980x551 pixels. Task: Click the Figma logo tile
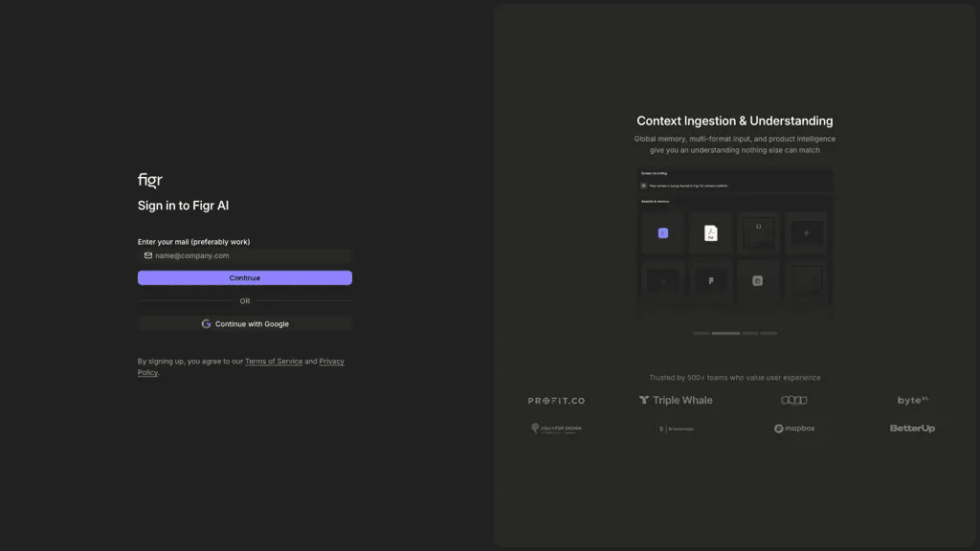[x=711, y=280]
